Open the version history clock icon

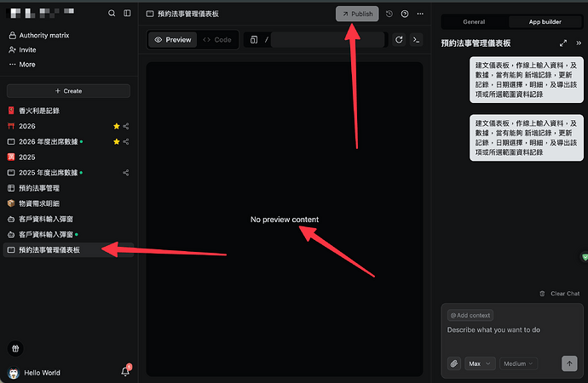pyautogui.click(x=389, y=14)
